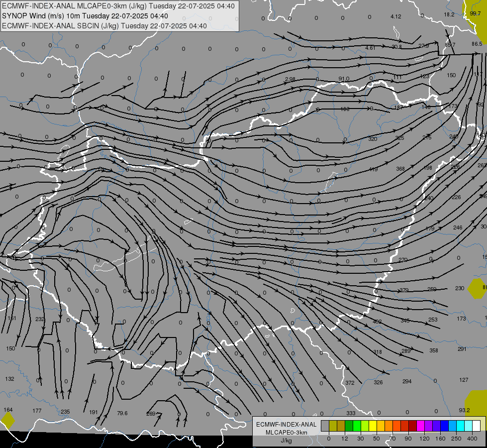Click the pure yellow legend swatch
Viewport: 487px width, 448px height.
(373, 426)
